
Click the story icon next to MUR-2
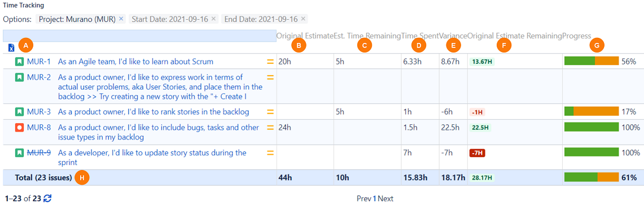point(19,77)
